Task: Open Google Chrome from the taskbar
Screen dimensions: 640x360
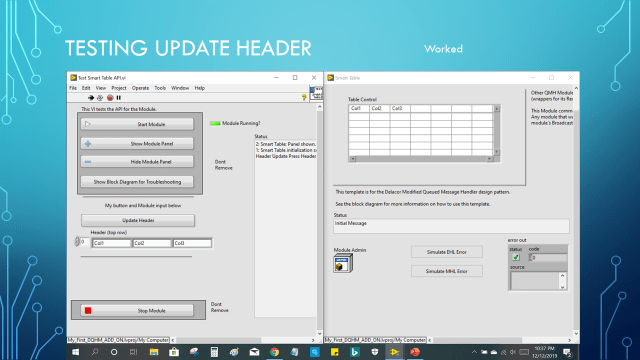Action: (274, 352)
